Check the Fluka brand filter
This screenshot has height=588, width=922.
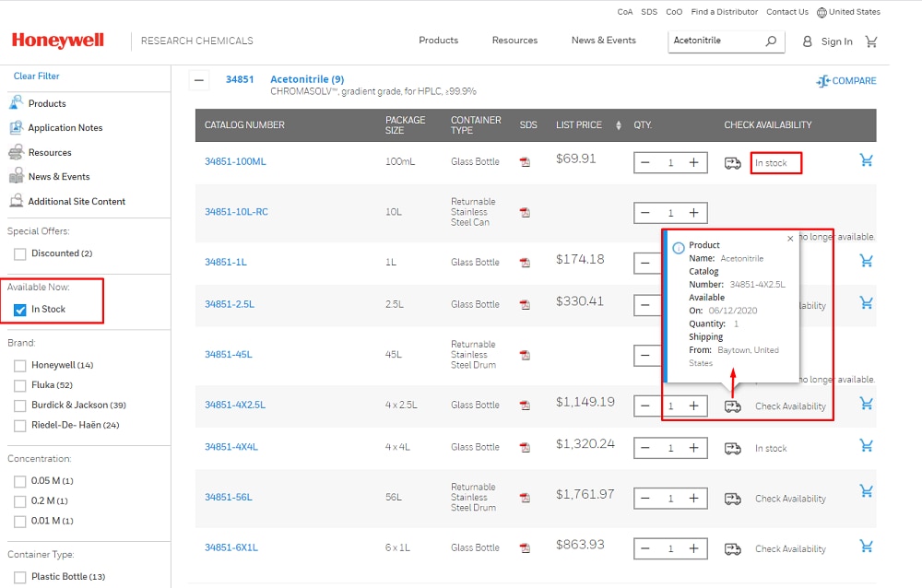(x=20, y=385)
